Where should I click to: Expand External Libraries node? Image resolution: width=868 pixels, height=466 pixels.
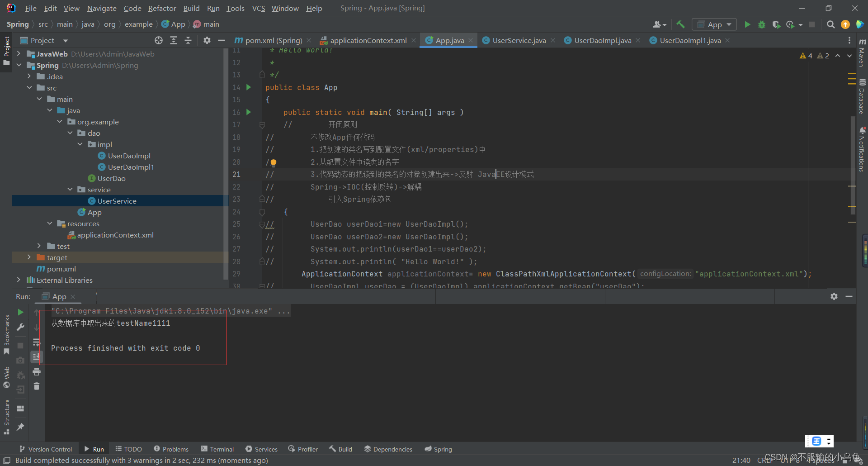[19, 280]
